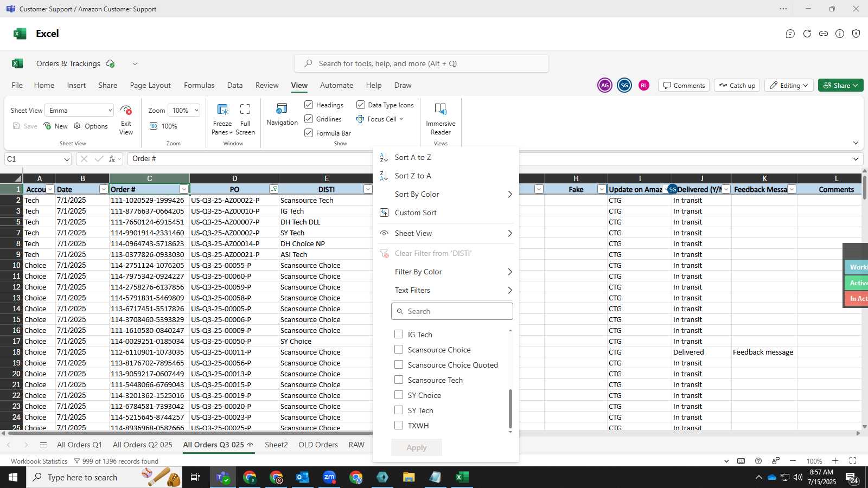Switch to All Orders Q2 025 sheet

point(143,445)
